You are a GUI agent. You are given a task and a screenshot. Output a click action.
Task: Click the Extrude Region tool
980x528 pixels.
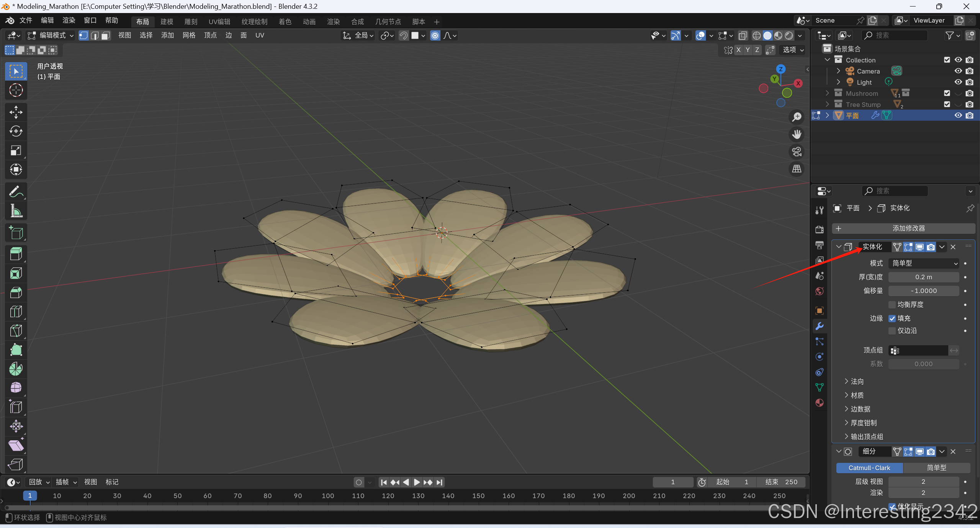coord(16,254)
